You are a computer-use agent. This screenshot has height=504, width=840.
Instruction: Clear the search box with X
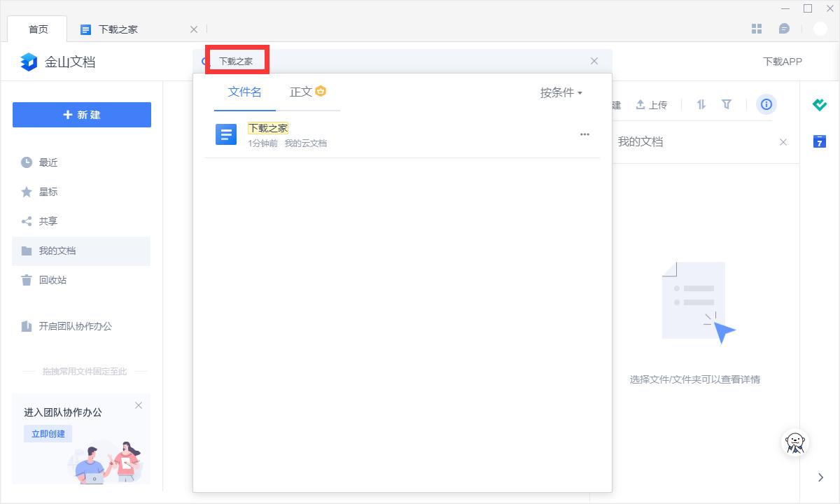pyautogui.click(x=594, y=61)
